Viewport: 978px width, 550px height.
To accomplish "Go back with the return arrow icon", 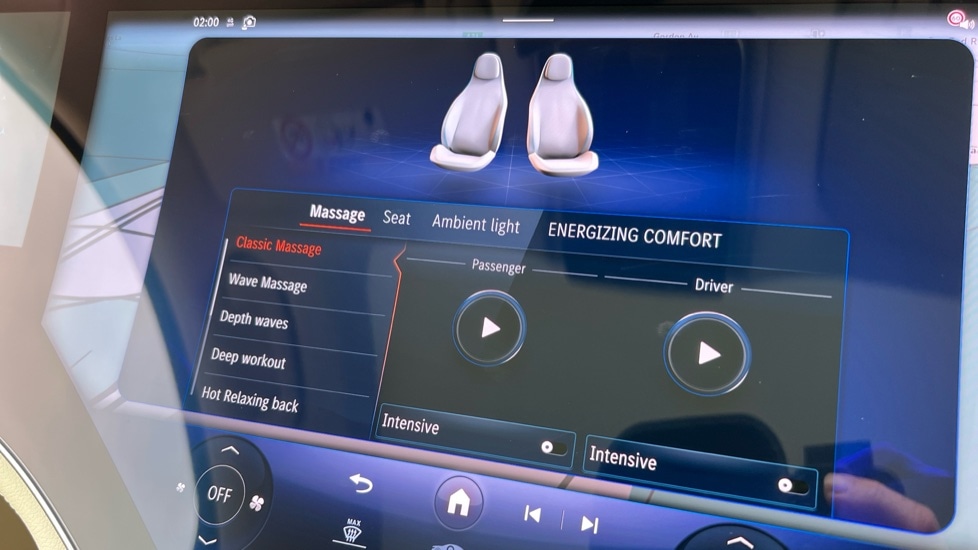I will [361, 483].
